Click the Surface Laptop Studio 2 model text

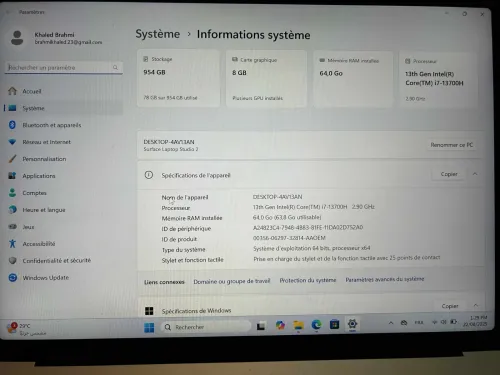[171, 149]
